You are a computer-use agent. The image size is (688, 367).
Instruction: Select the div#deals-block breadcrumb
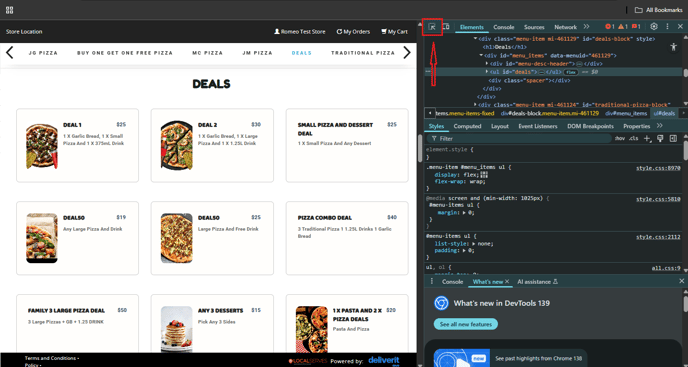pyautogui.click(x=550, y=114)
